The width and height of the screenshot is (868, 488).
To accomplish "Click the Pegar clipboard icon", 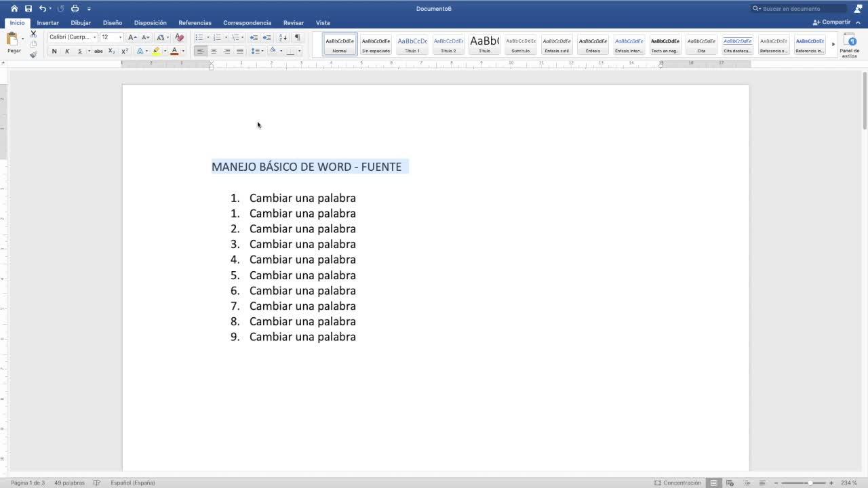I will [x=12, y=39].
